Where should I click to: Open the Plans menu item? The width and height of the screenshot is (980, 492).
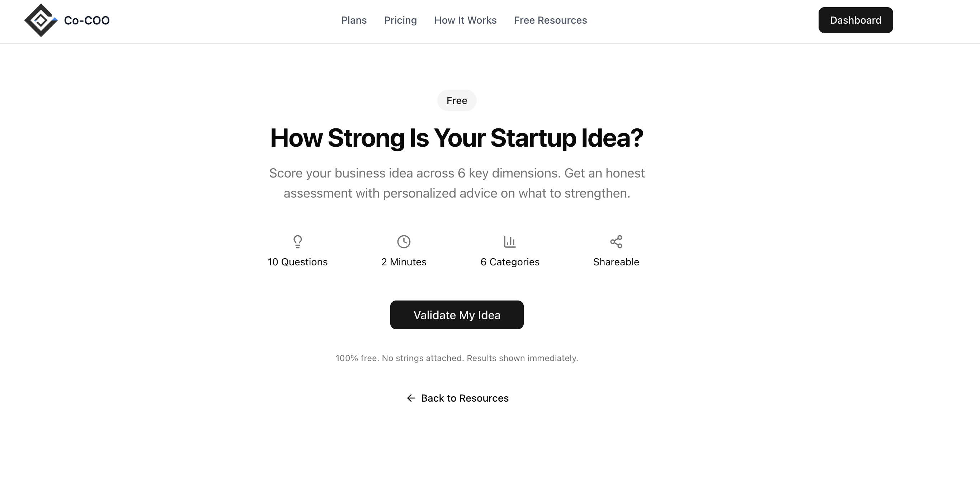click(353, 20)
